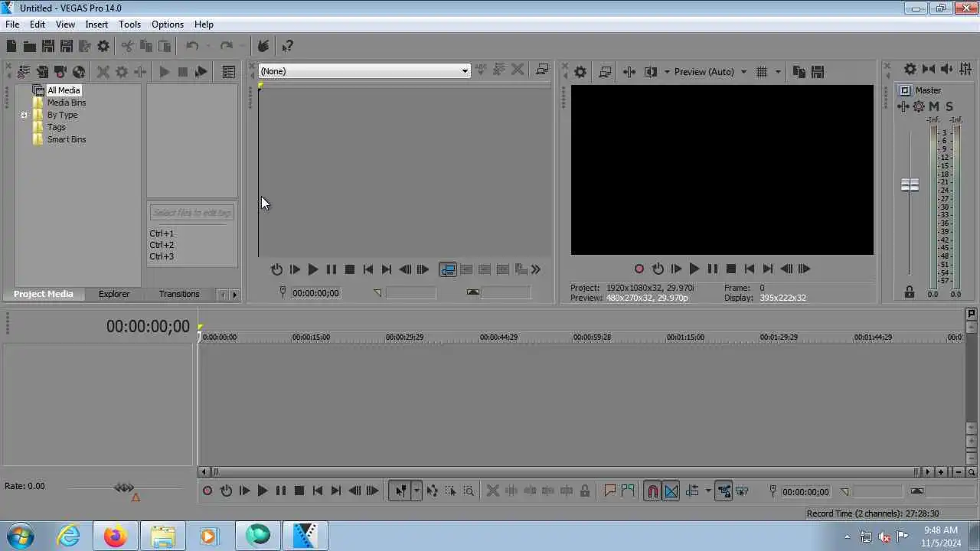Toggle Enable Snapping magnet button
The height and width of the screenshot is (551, 980).
652,491
